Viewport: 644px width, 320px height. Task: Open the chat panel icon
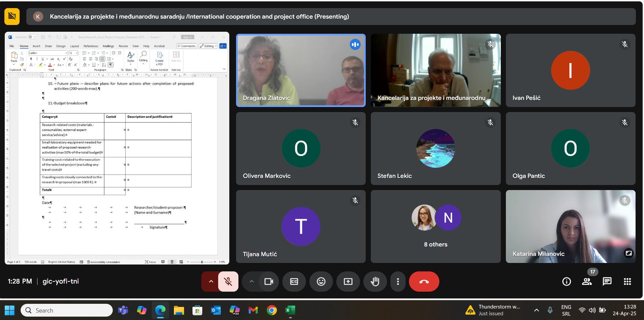click(x=607, y=282)
